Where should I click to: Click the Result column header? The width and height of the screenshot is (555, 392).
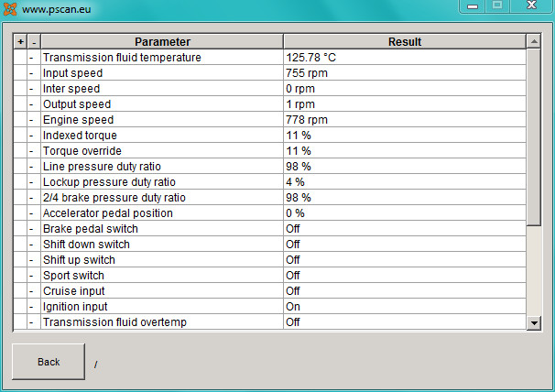[x=405, y=42]
